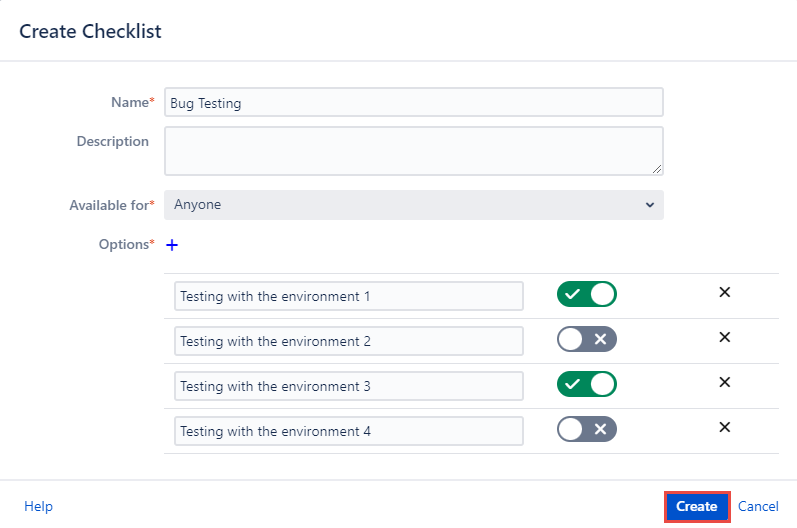
Task: Cancel the checklist creation
Action: click(758, 506)
